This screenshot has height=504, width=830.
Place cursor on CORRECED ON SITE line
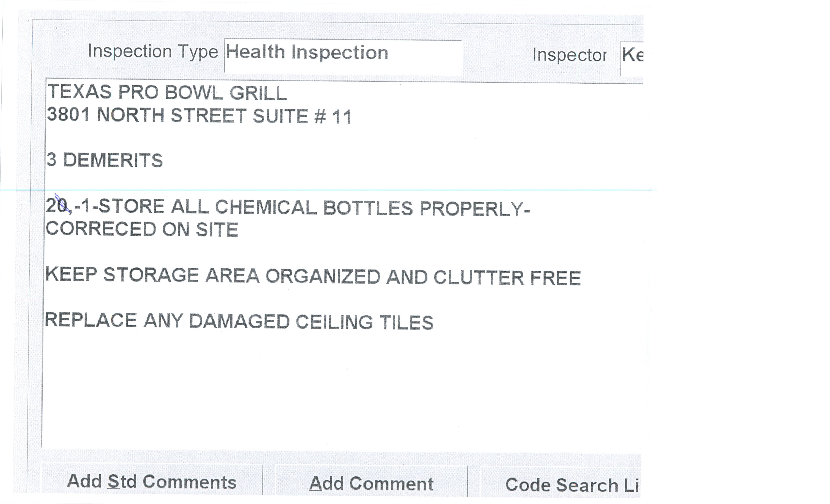[x=141, y=229]
